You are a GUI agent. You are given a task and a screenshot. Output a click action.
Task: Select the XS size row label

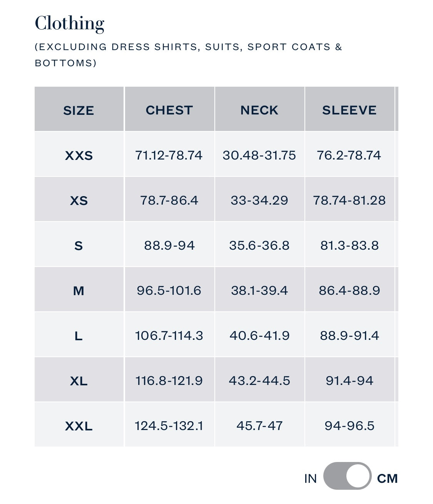pyautogui.click(x=79, y=200)
